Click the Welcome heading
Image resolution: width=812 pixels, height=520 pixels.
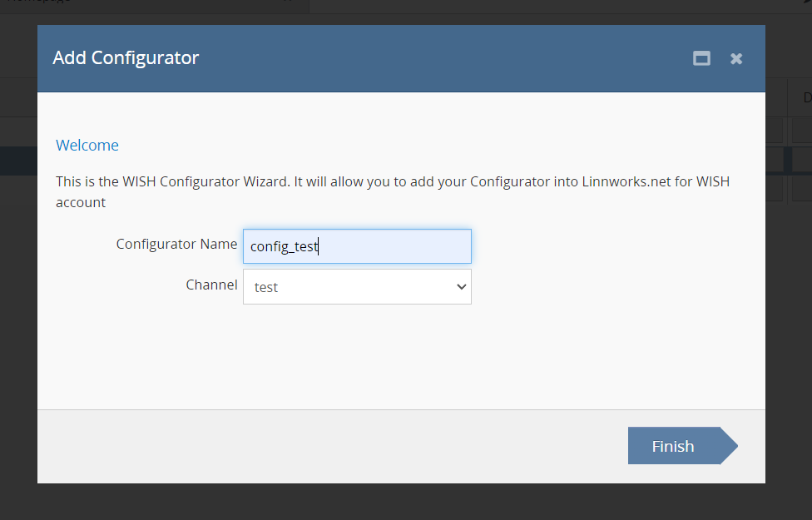point(87,146)
